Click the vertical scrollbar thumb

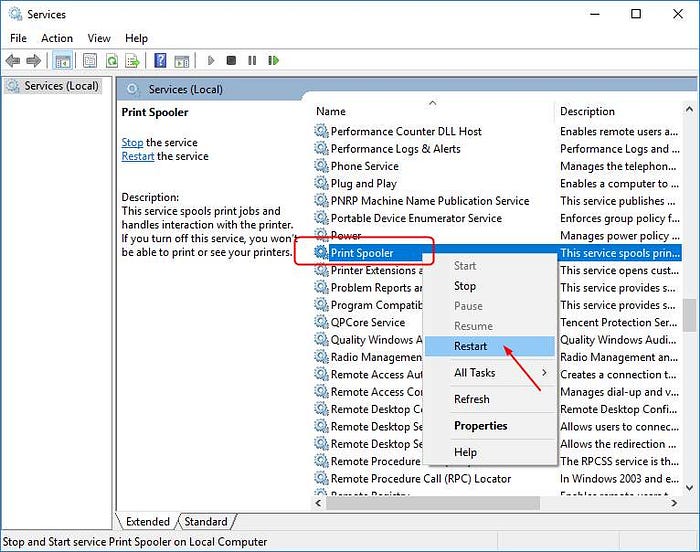click(690, 315)
